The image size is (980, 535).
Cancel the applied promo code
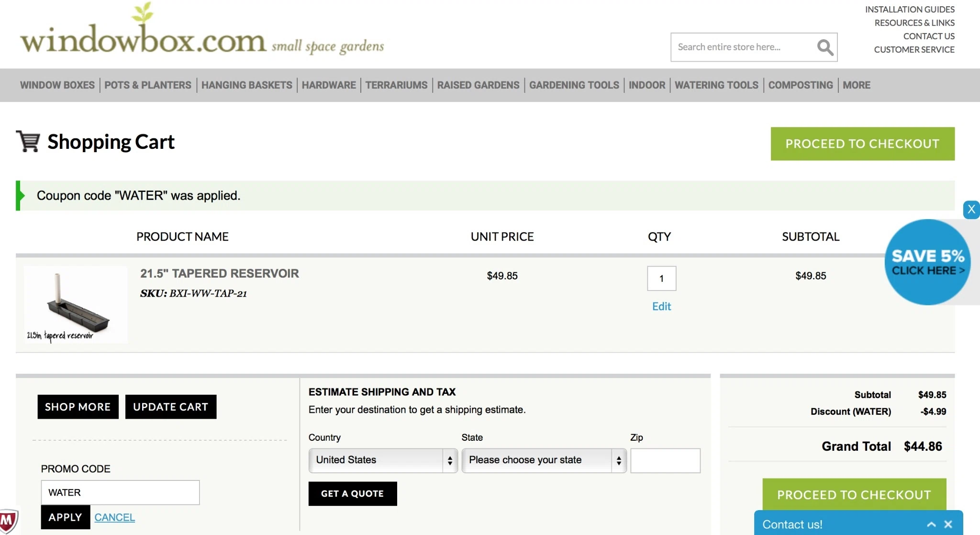point(115,517)
